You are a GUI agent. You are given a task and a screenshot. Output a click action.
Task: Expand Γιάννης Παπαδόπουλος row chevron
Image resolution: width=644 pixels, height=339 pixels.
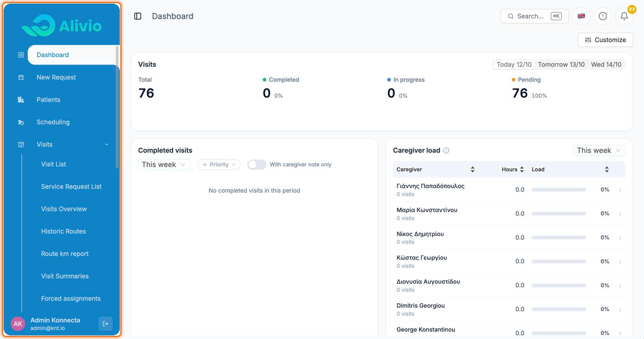coord(620,190)
